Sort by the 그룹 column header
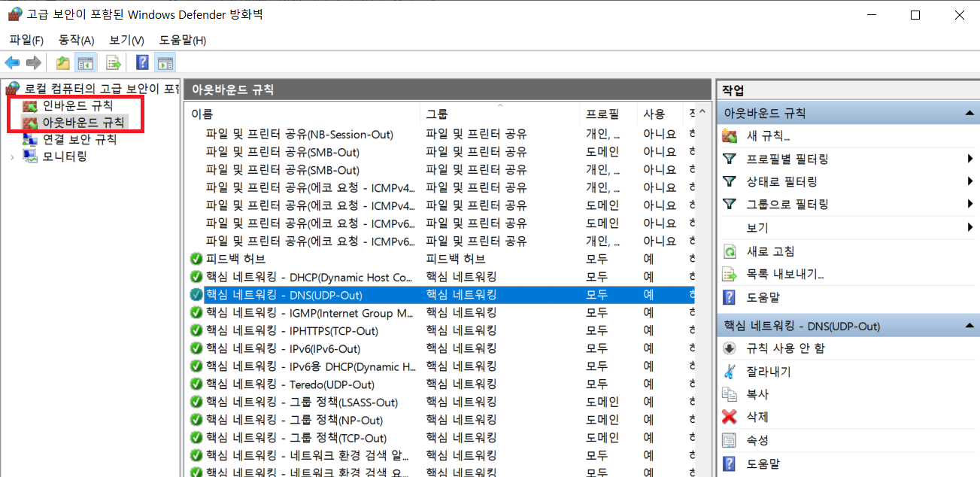 coord(500,114)
